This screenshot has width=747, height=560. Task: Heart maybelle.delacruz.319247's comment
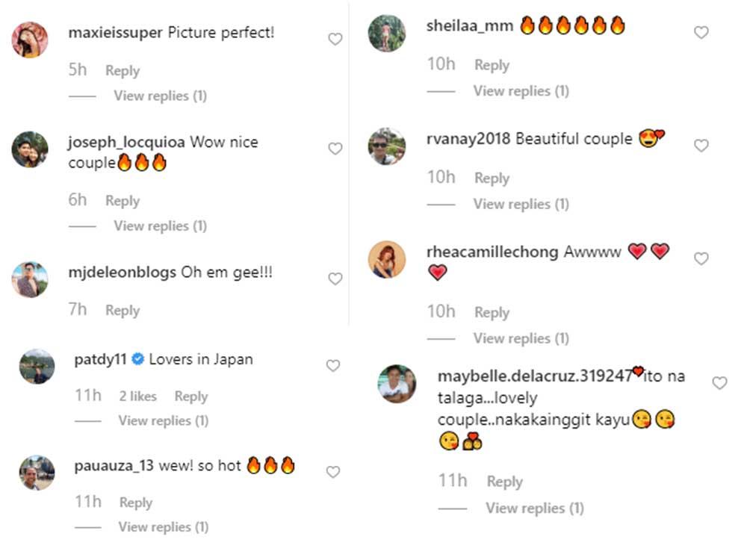click(719, 383)
